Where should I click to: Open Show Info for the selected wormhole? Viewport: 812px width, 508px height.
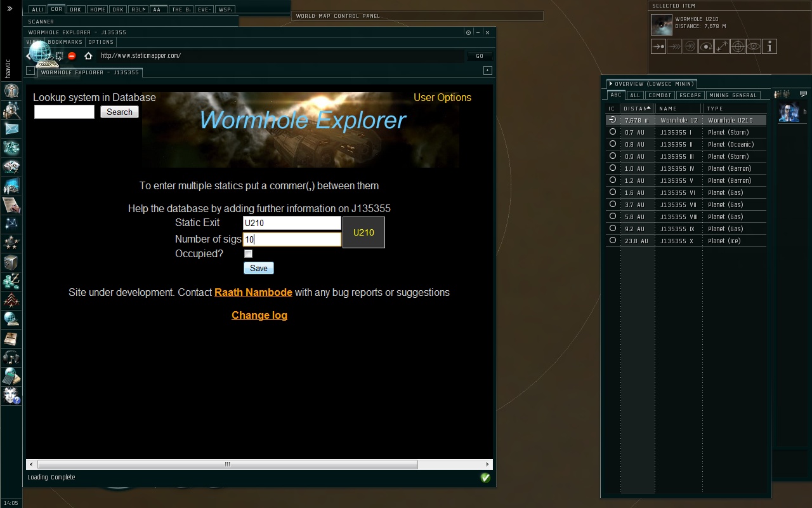(769, 46)
